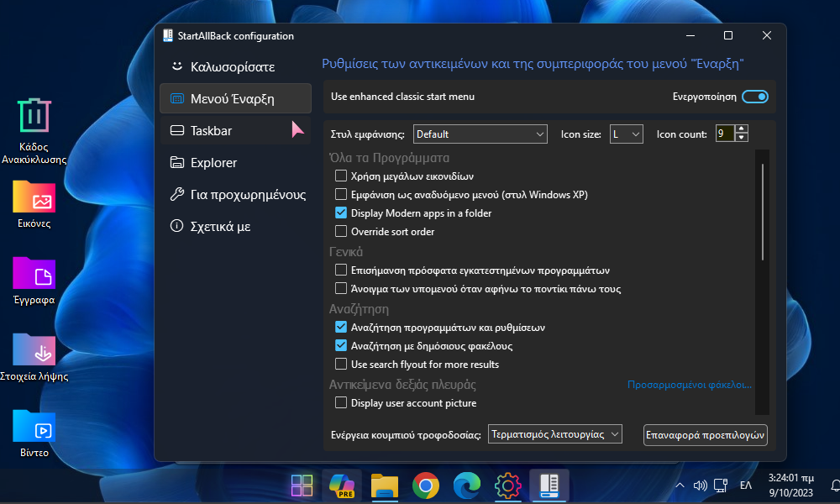The height and width of the screenshot is (504, 840).
Task: Open the Explorer settings section
Action: point(235,162)
